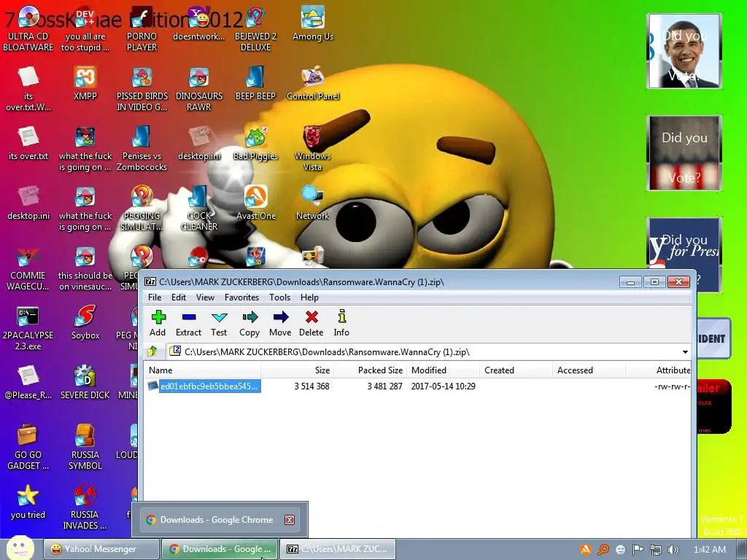The image size is (747, 560).
Task: Open Info for the archive in 7-Zip
Action: (x=341, y=323)
